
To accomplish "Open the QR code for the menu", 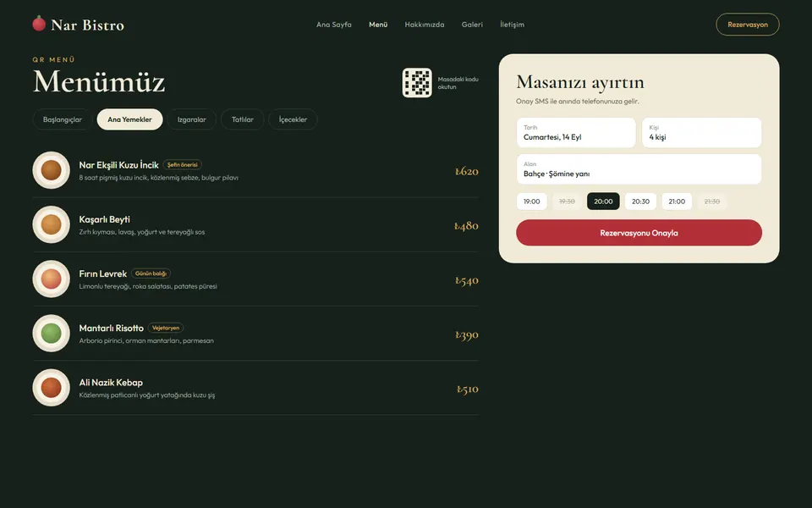I will pyautogui.click(x=417, y=83).
